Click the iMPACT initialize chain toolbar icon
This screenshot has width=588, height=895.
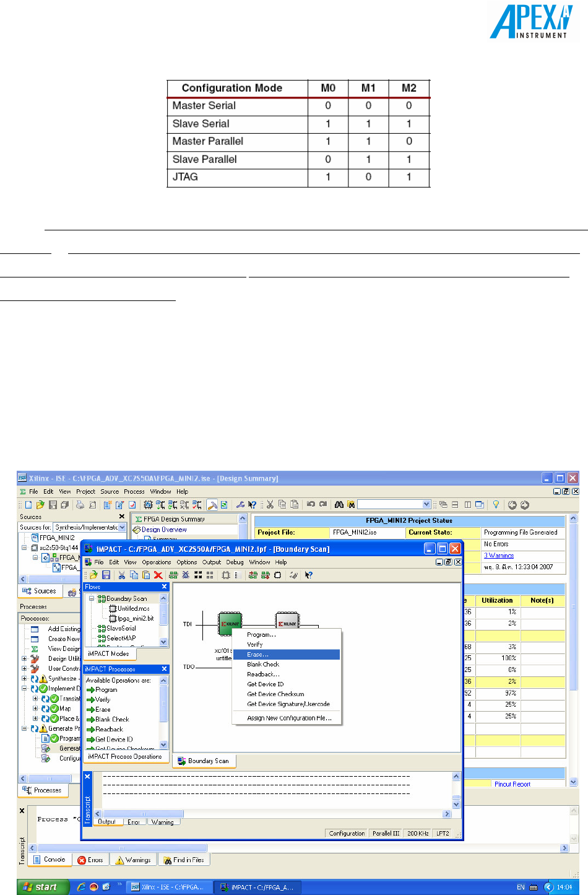pos(173,575)
